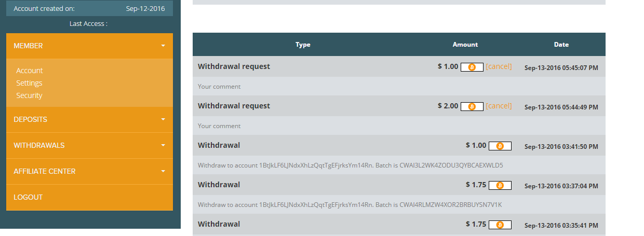Cancel the $1.00 withdrawal request
Screen dimensions: 644x236
point(499,66)
